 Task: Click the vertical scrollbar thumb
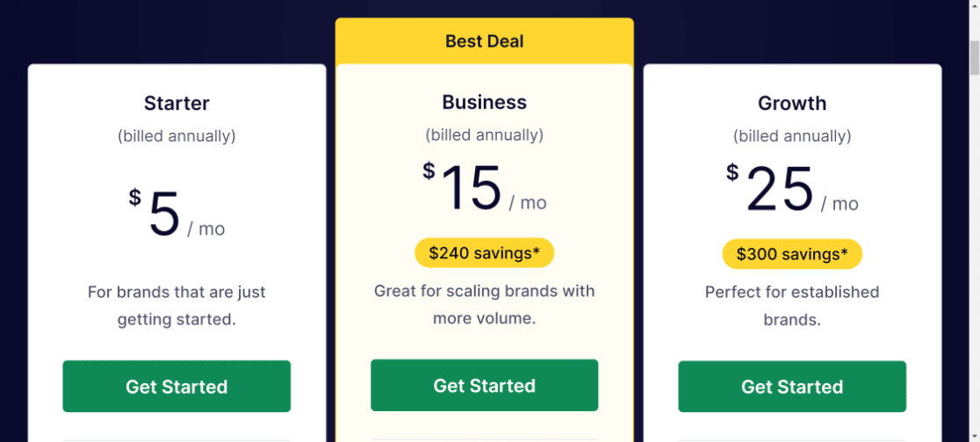[974, 58]
